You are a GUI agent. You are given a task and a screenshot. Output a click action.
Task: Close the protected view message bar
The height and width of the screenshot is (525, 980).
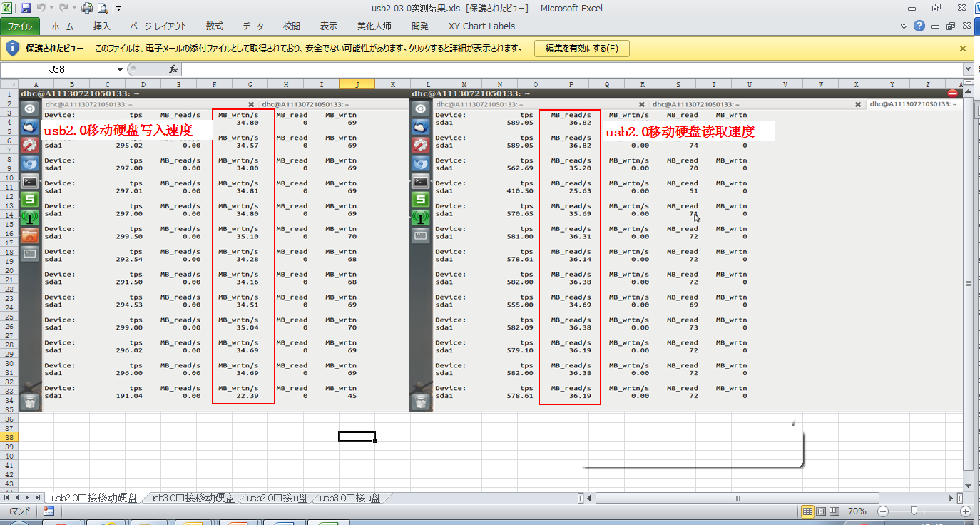point(963,49)
